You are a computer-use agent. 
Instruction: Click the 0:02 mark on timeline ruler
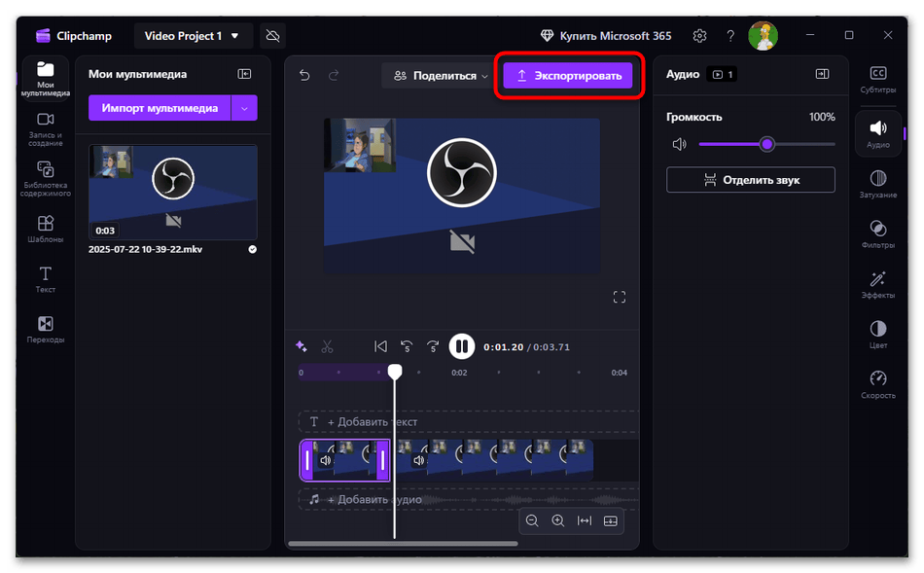(459, 373)
